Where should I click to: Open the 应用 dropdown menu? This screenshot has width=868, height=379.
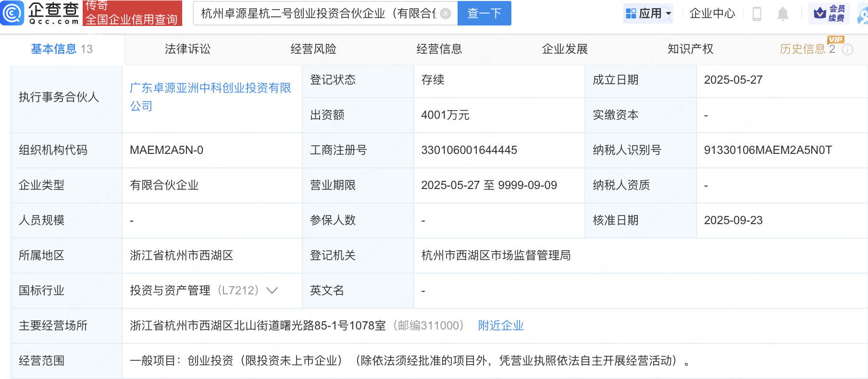pos(648,13)
